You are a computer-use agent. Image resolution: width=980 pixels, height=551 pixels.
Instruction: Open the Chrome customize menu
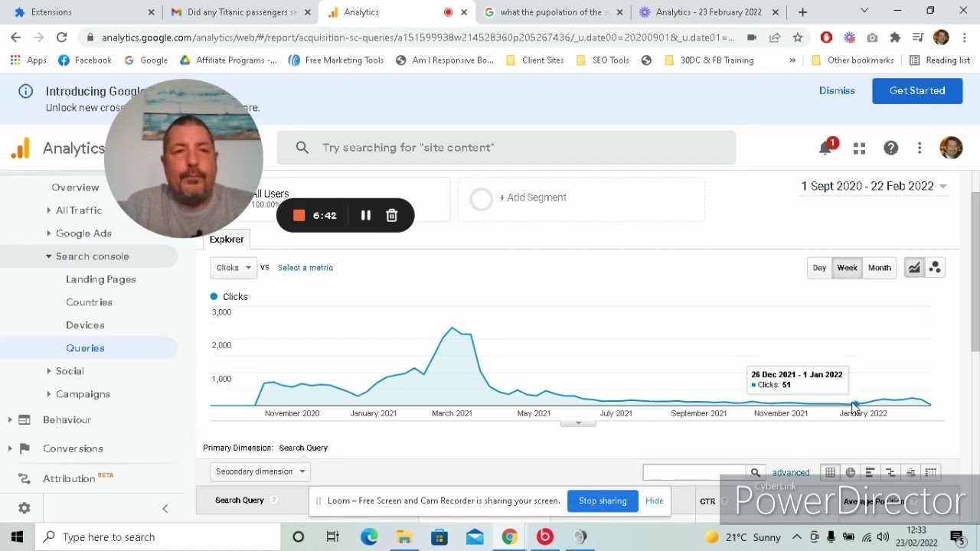pyautogui.click(x=965, y=37)
